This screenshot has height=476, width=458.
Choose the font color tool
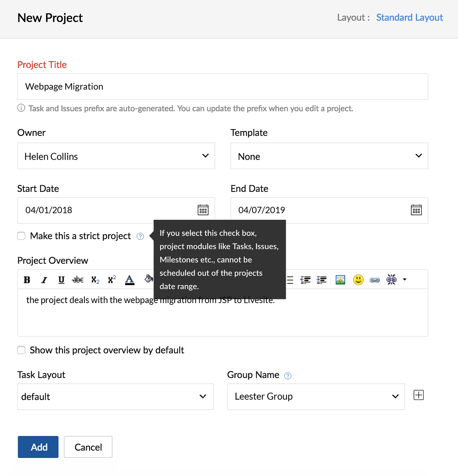pyautogui.click(x=130, y=280)
